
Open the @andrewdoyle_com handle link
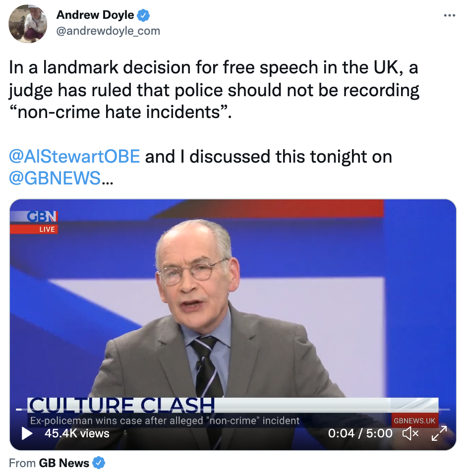pos(108,31)
